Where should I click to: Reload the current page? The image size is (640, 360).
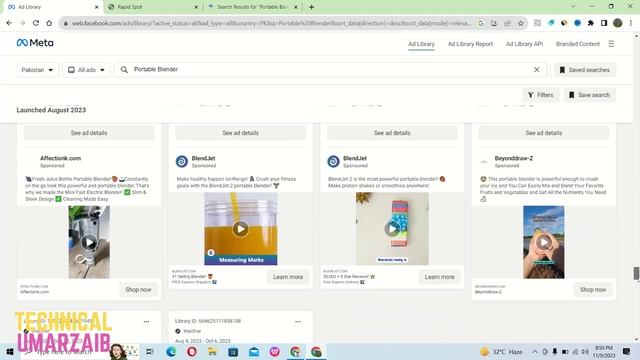point(36,23)
